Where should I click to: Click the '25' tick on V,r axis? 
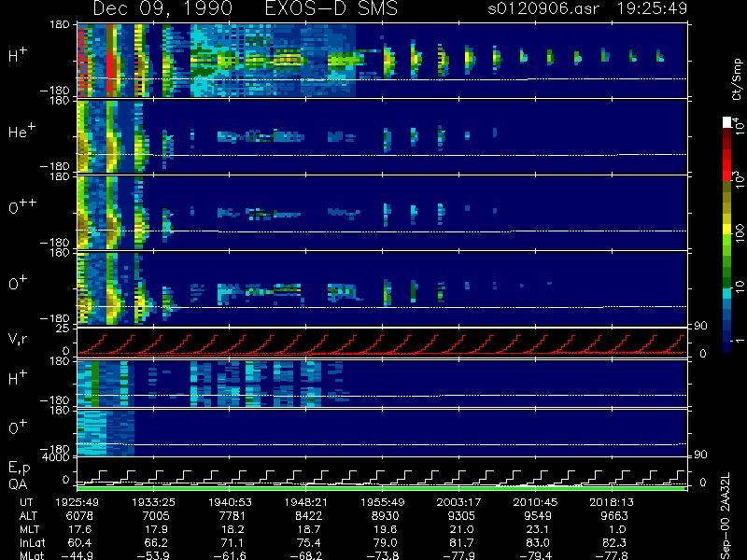pos(63,329)
